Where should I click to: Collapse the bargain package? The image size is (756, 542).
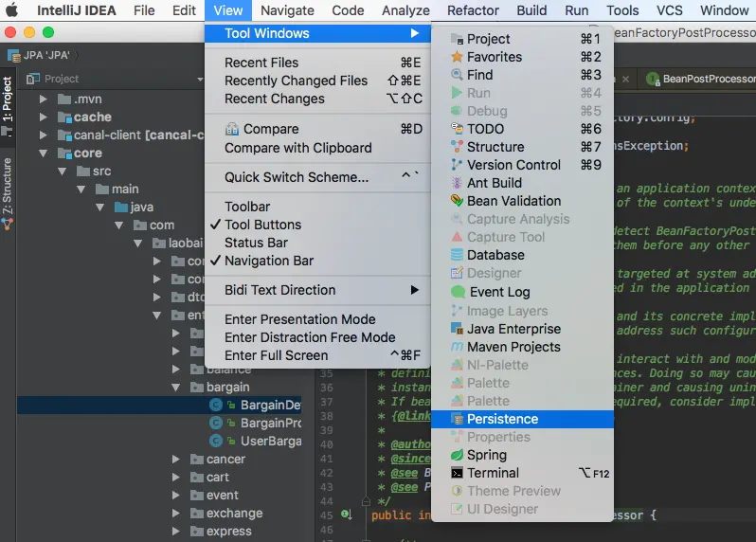point(175,388)
